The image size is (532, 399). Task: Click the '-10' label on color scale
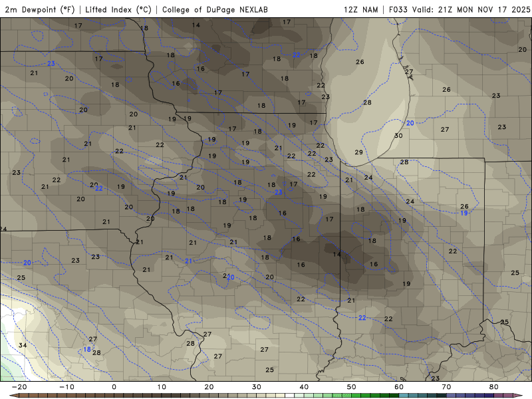pos(66,387)
